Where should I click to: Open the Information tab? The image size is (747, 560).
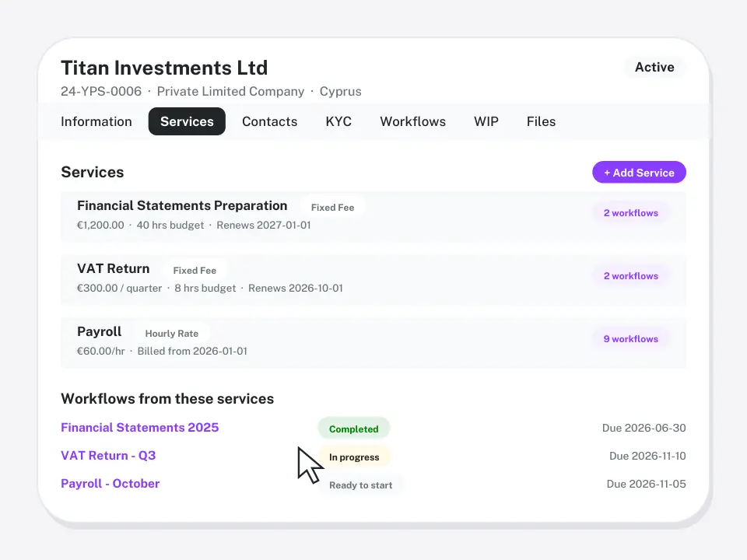click(96, 121)
